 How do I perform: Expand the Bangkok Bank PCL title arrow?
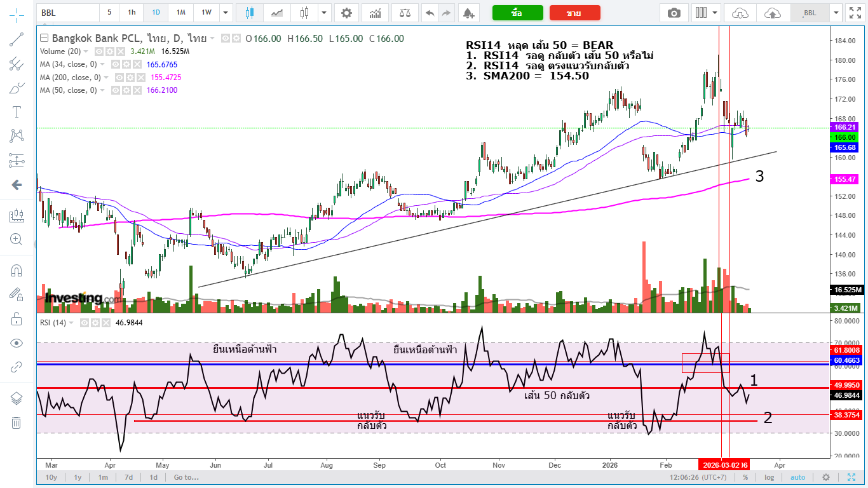click(212, 39)
